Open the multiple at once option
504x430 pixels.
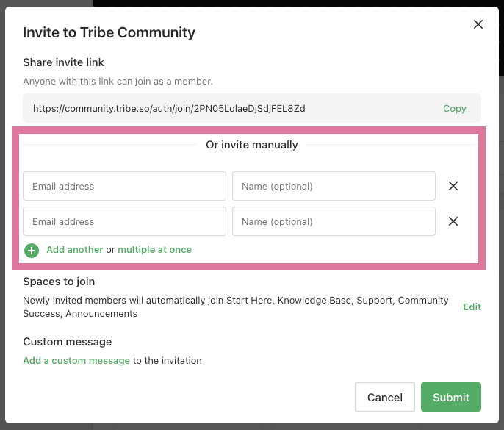click(154, 250)
